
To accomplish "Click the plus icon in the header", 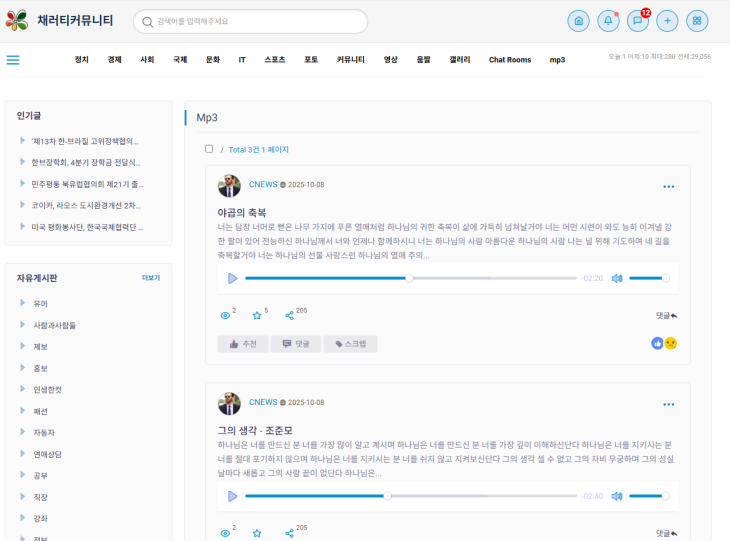I will (x=667, y=21).
